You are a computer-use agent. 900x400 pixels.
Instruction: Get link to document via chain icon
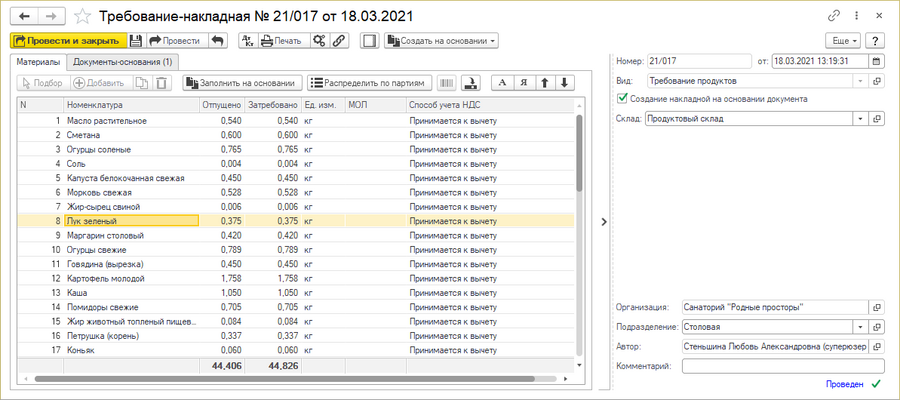pos(833,17)
